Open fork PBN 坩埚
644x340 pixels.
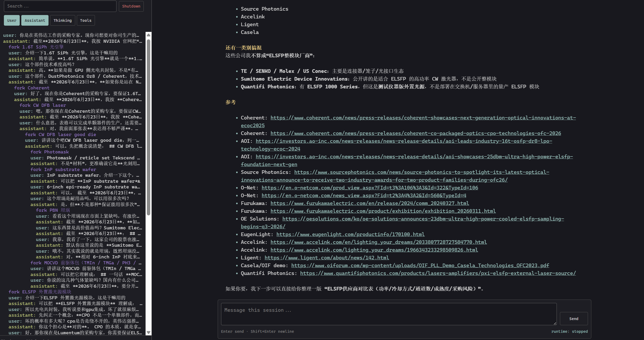[53, 210]
